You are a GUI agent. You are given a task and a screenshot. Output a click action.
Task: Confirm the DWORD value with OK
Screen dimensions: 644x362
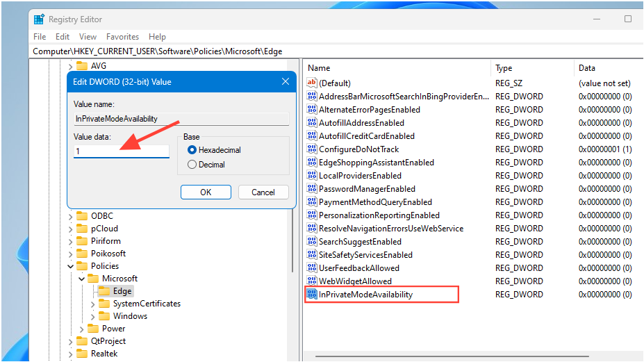tap(206, 192)
